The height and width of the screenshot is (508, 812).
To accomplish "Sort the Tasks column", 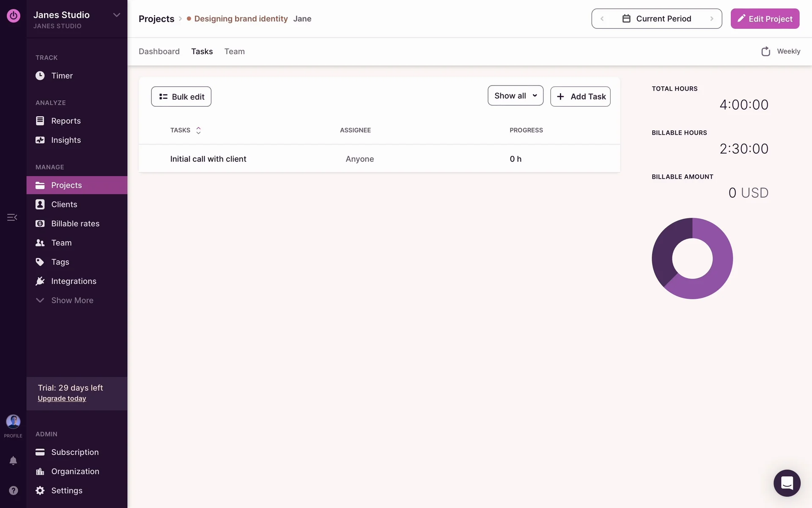I will [x=198, y=130].
